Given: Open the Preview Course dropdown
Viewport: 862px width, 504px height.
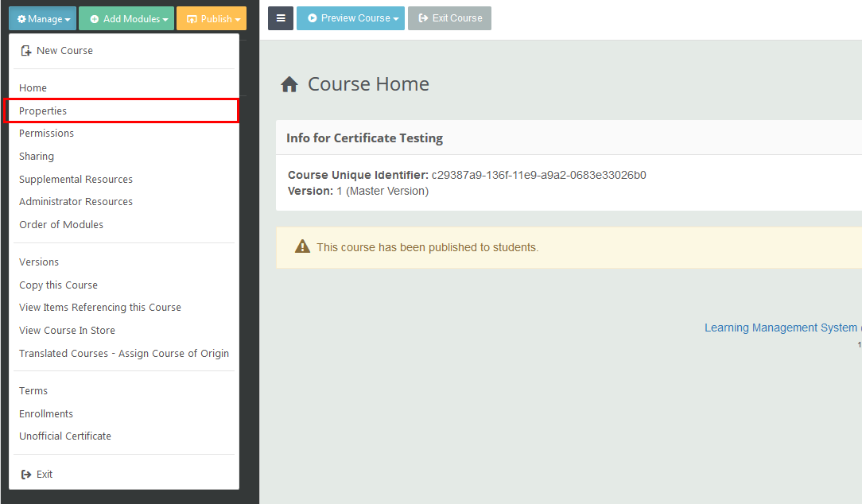Looking at the screenshot, I should click(x=351, y=17).
